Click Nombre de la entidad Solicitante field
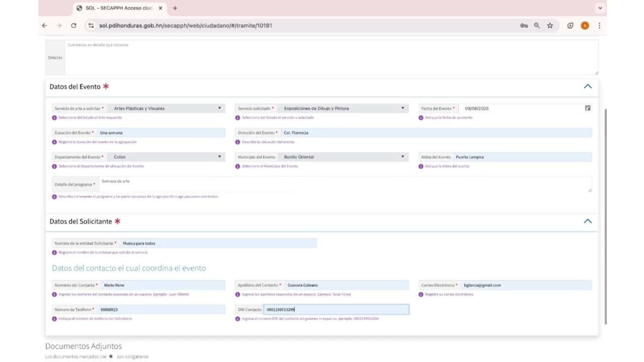 pos(218,243)
